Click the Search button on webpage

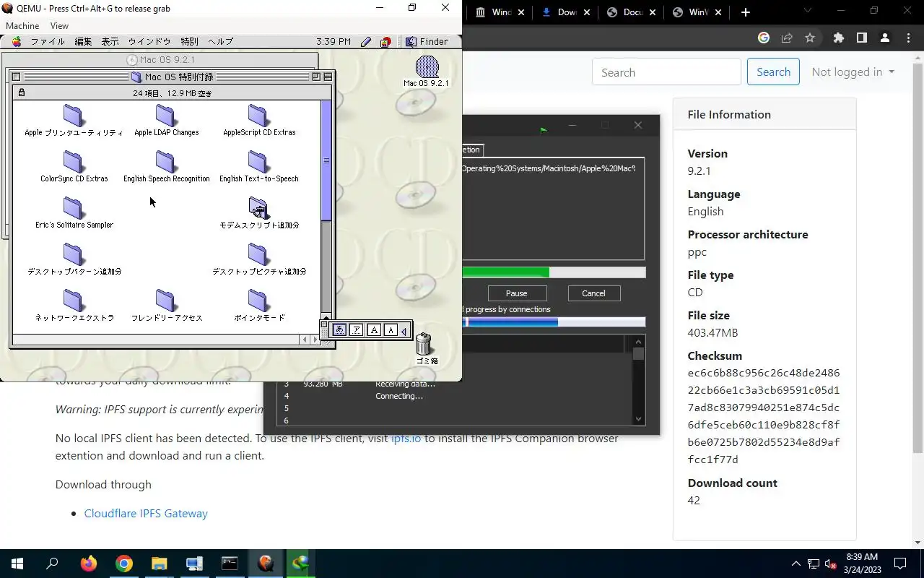click(773, 72)
